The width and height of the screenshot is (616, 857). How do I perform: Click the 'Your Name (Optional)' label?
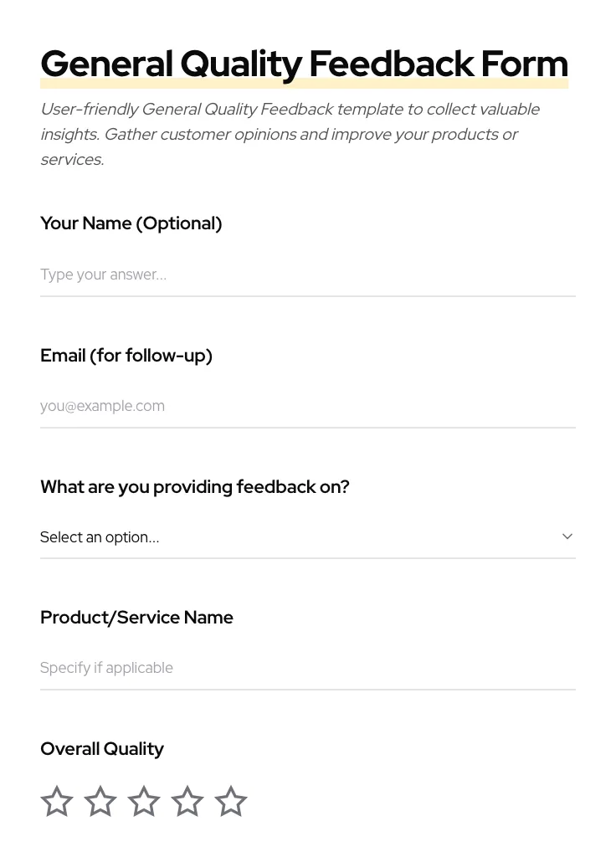131,223
